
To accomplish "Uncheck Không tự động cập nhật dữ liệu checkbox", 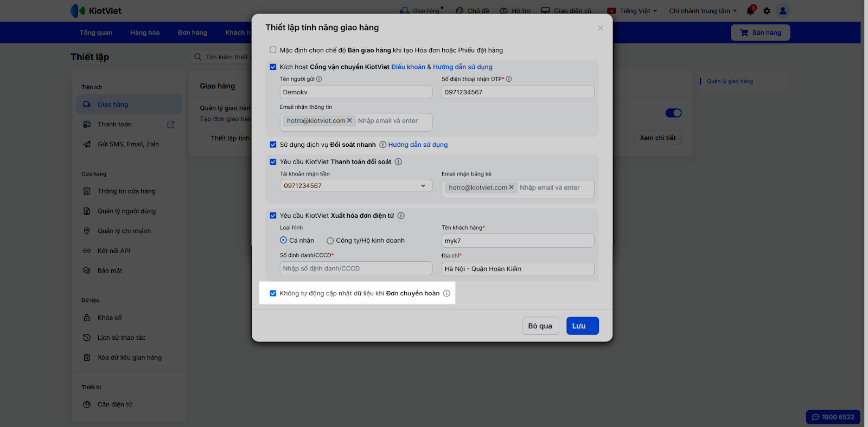I will pos(273,294).
